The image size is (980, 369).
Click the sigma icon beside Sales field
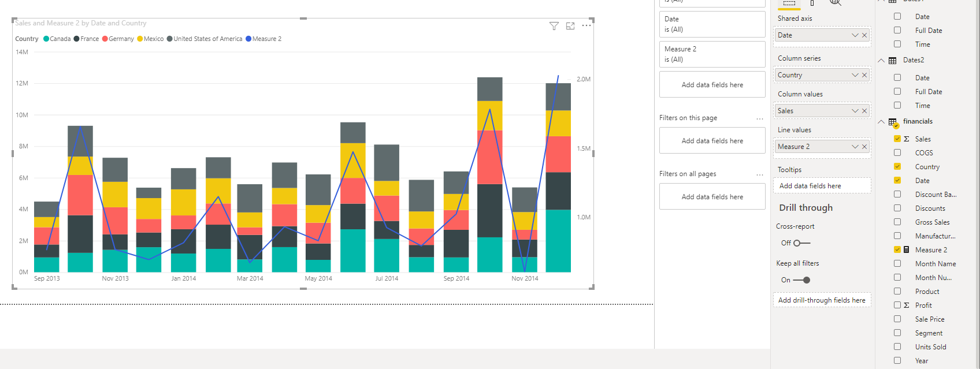[x=907, y=139]
